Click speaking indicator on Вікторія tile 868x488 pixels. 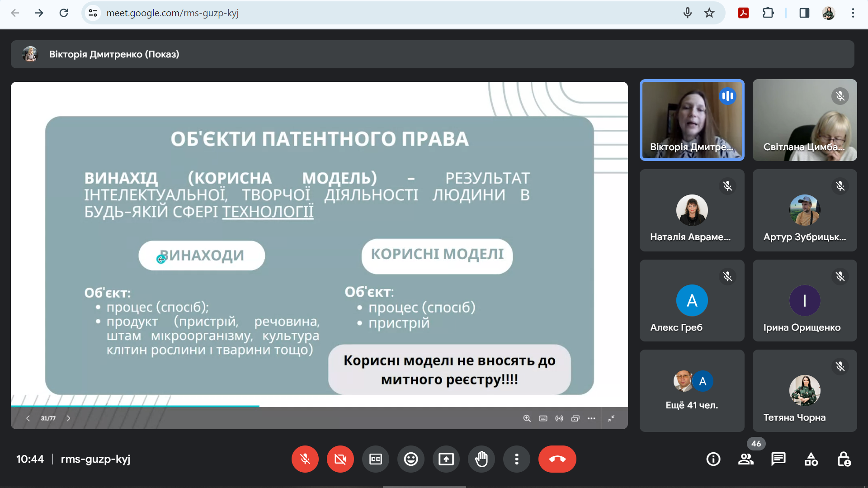click(x=727, y=96)
